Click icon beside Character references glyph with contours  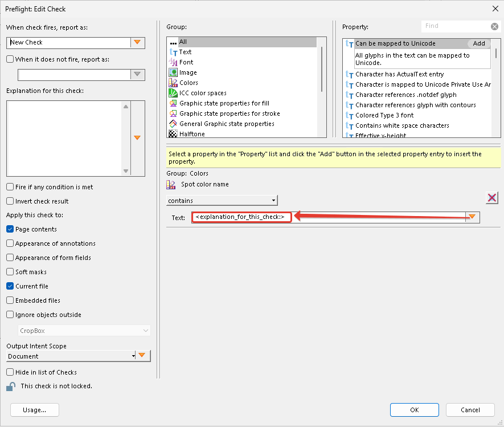point(350,105)
